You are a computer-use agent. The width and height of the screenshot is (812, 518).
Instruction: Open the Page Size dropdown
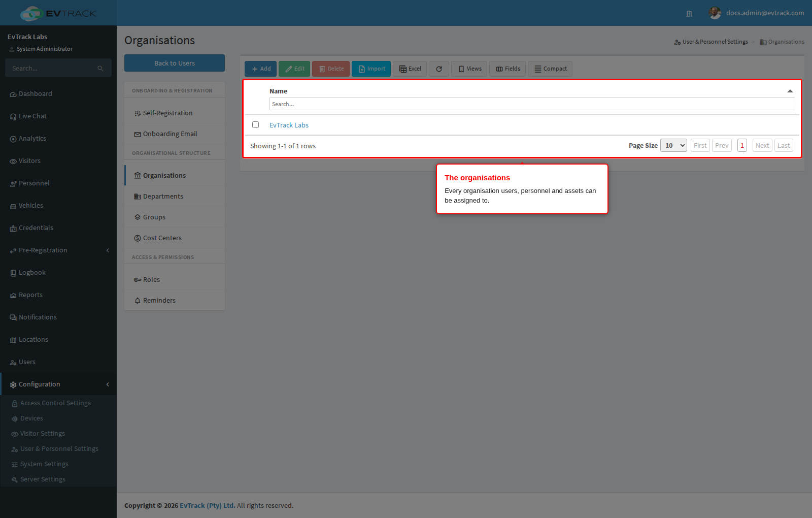pos(673,146)
